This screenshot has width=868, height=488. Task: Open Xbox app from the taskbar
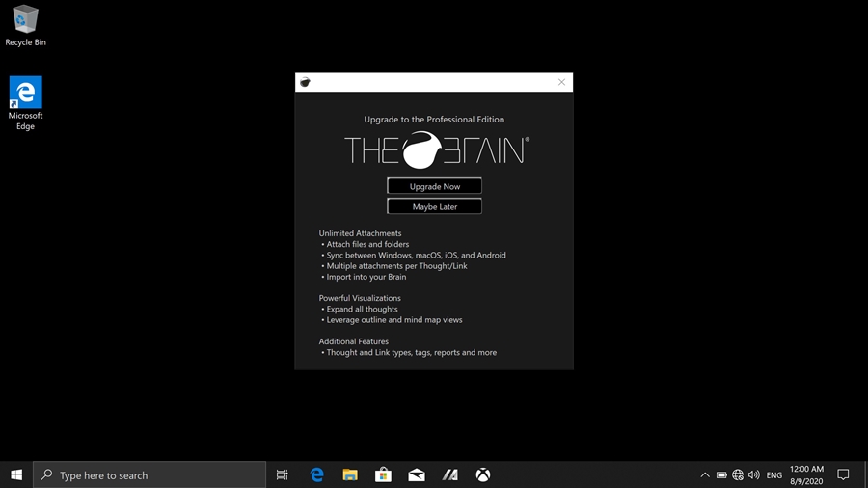[x=483, y=474]
